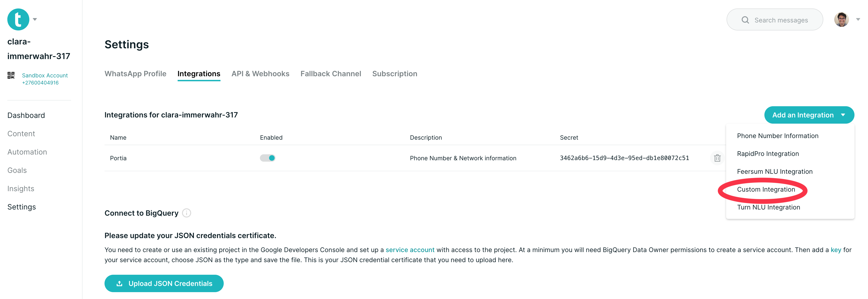The width and height of the screenshot is (868, 299).
Task: Select the Integrations tab
Action: [x=199, y=74]
